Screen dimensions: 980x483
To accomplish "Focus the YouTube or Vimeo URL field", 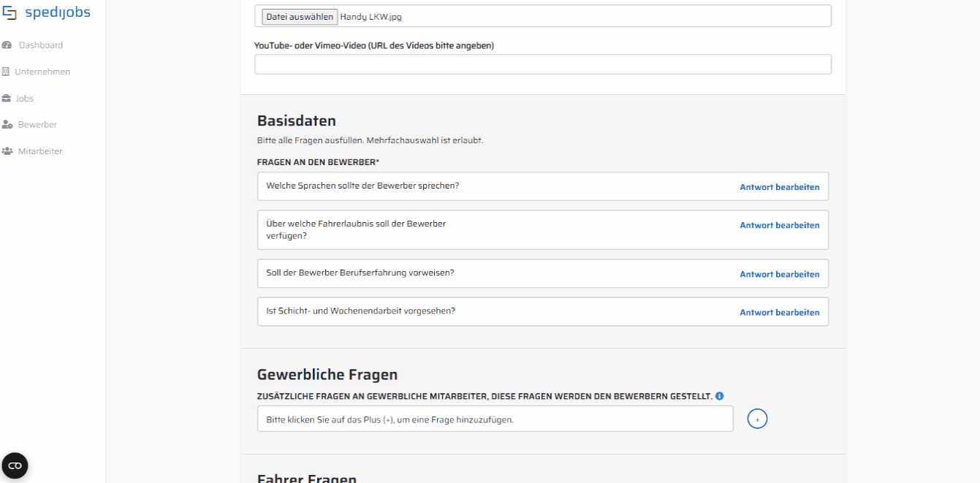I will [x=542, y=64].
